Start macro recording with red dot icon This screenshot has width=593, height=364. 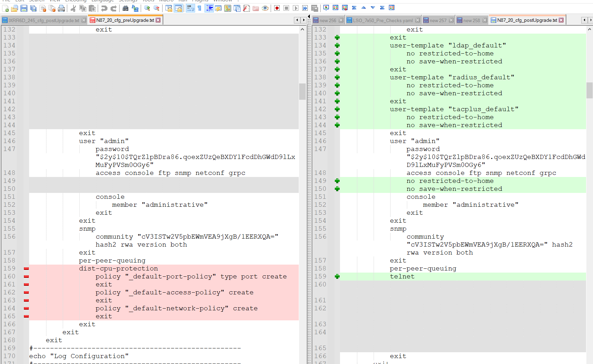[x=277, y=8]
